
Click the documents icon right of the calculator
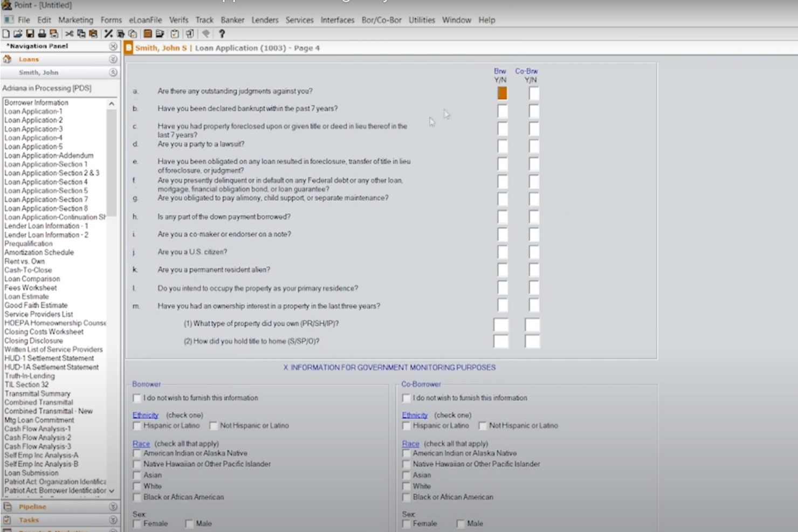pos(160,34)
